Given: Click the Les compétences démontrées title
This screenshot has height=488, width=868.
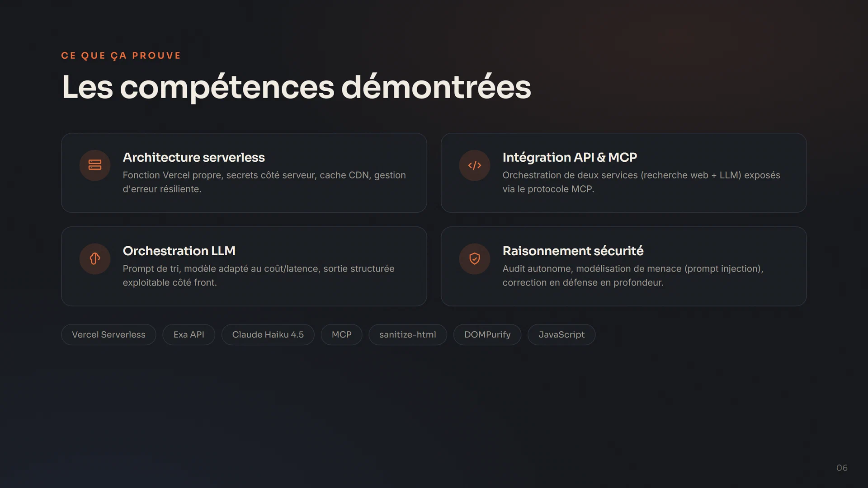Looking at the screenshot, I should 297,87.
